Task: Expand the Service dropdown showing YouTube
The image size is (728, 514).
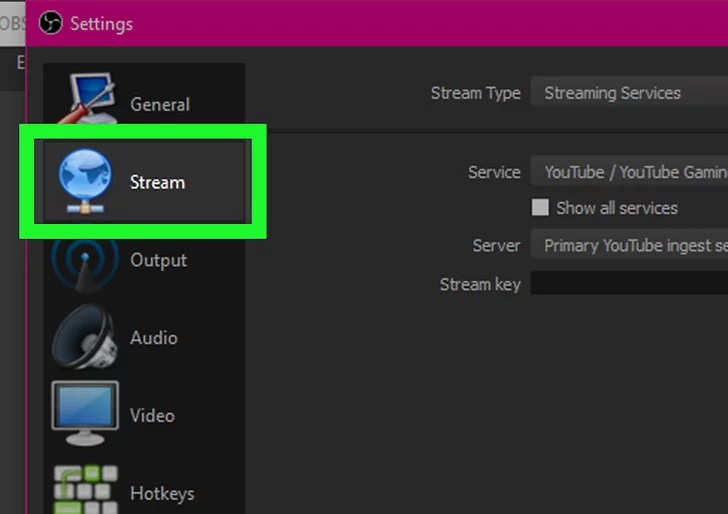Action: (628, 172)
